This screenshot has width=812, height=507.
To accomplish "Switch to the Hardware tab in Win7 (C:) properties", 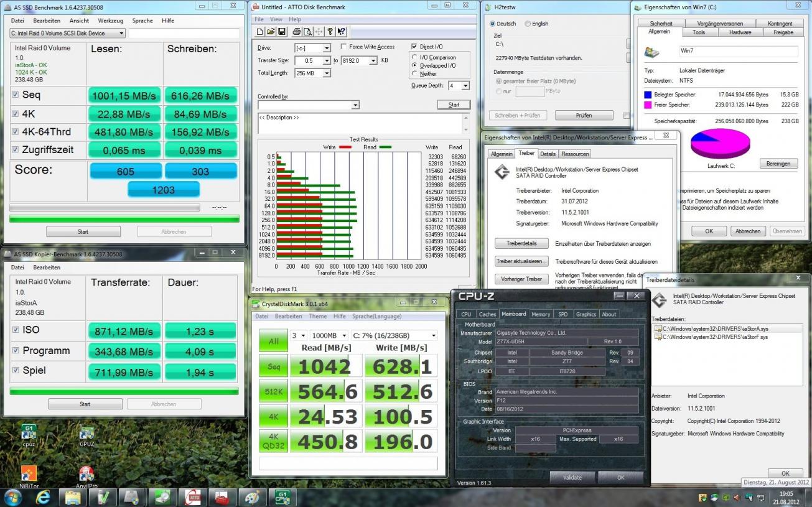I will (740, 32).
